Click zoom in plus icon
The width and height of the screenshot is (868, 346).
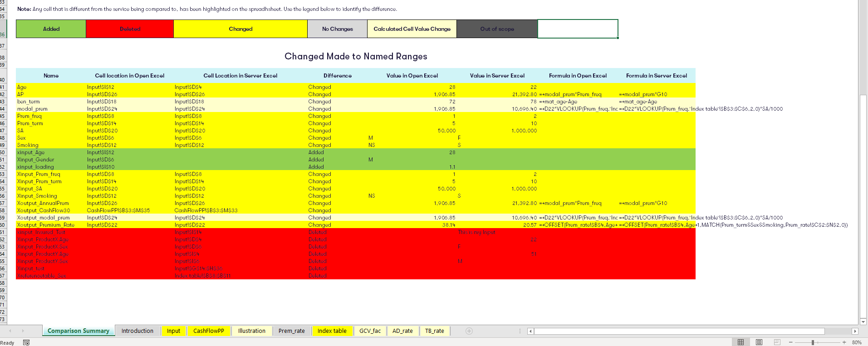pyautogui.click(x=844, y=342)
